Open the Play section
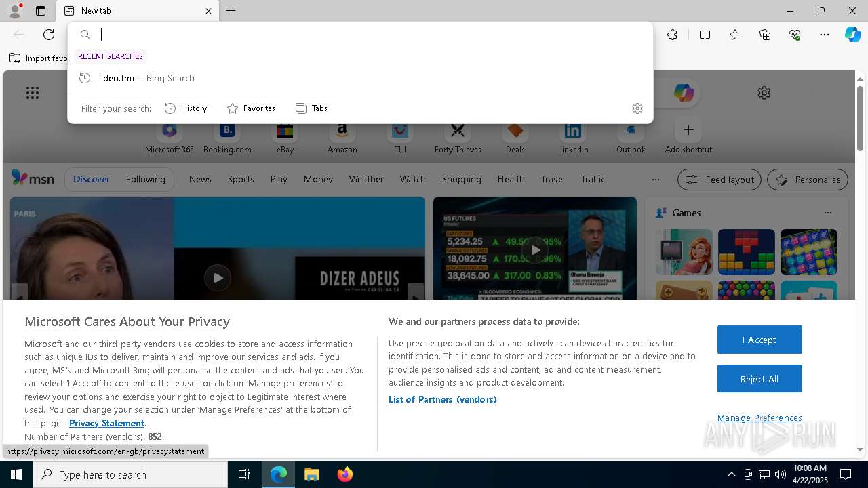Image resolution: width=868 pixels, height=488 pixels. (x=279, y=179)
